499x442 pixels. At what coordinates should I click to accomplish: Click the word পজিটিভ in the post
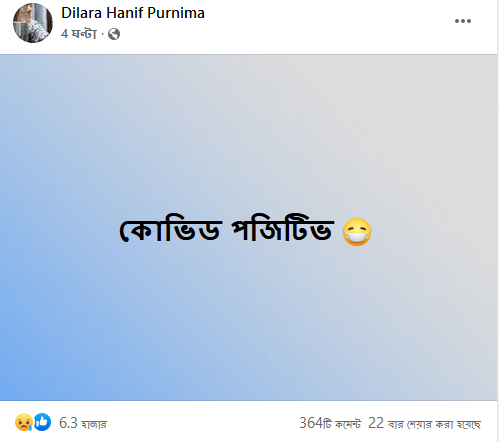click(283, 230)
